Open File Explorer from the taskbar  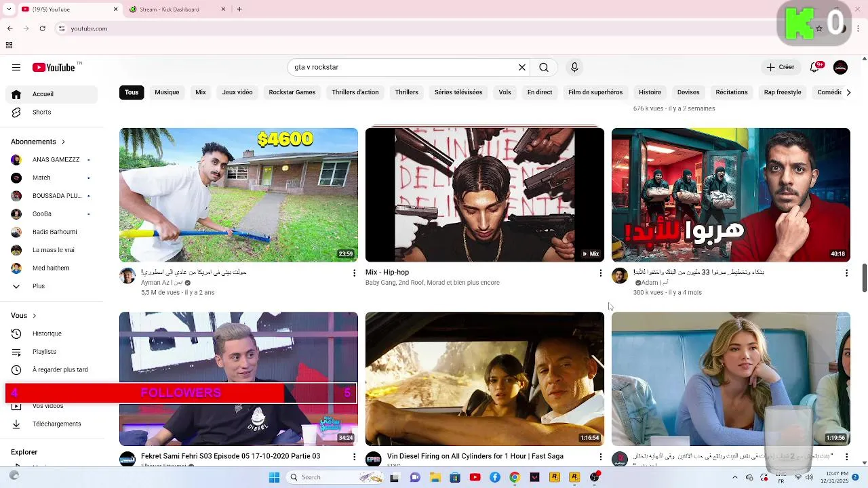pos(435,477)
